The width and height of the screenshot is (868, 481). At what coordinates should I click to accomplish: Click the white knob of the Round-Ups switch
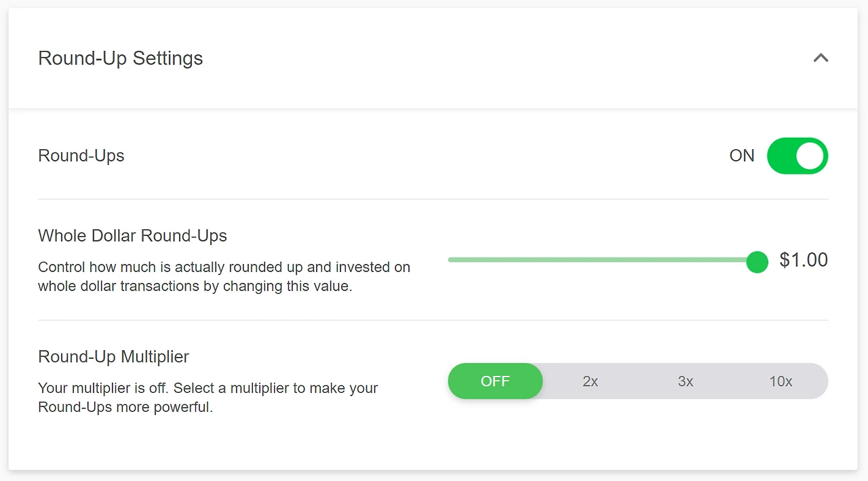tap(810, 156)
